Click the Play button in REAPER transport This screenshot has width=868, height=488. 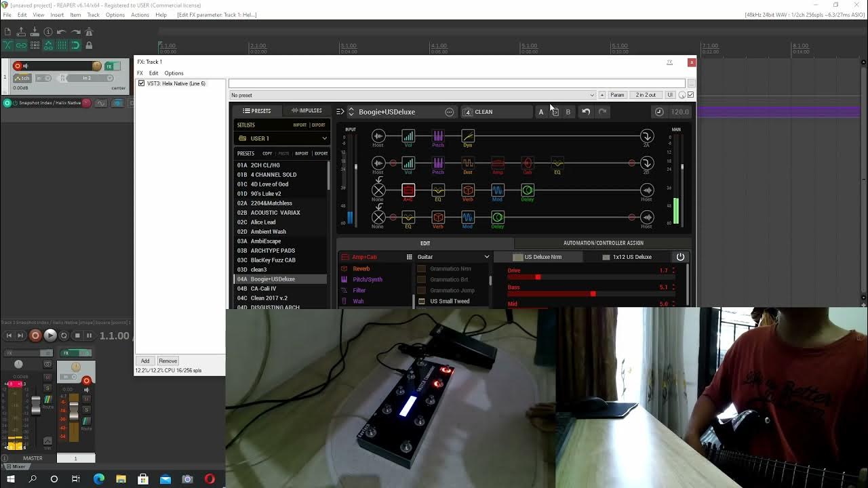coord(50,335)
